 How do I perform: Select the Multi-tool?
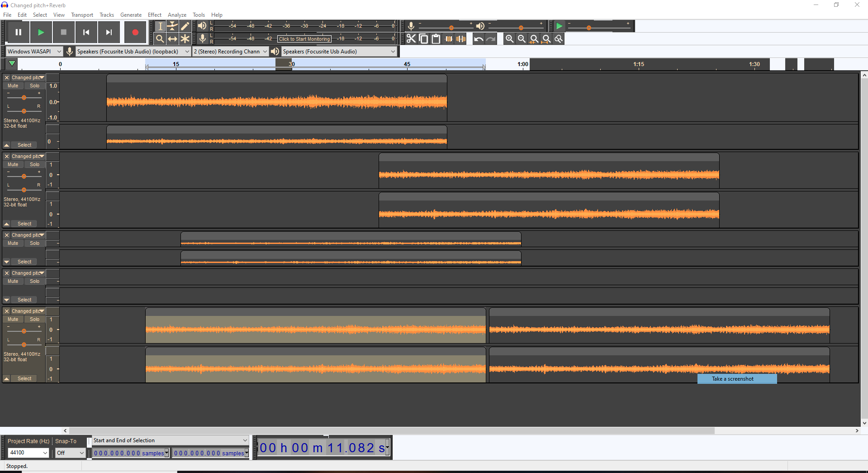pos(185,38)
